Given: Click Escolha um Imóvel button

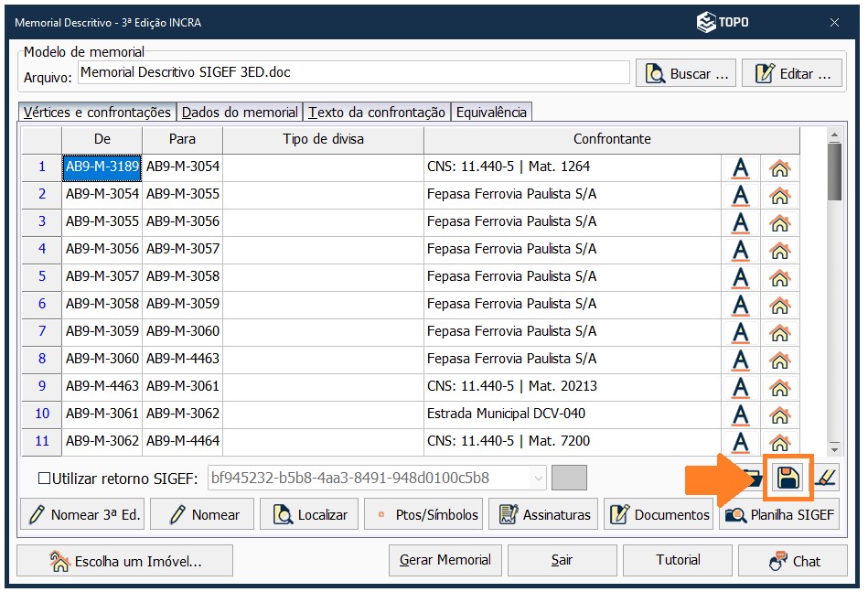Looking at the screenshot, I should pos(124,561).
